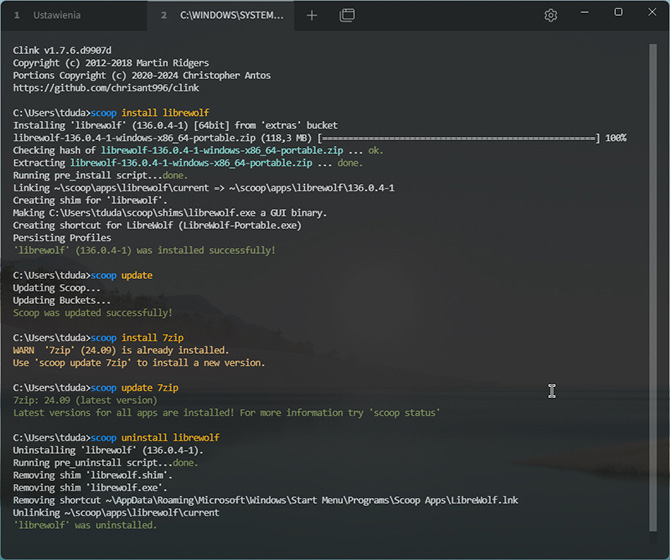Screen dimensions: 670x560
Task: Click the 'scoop install 7zip' command
Action: click(137, 338)
